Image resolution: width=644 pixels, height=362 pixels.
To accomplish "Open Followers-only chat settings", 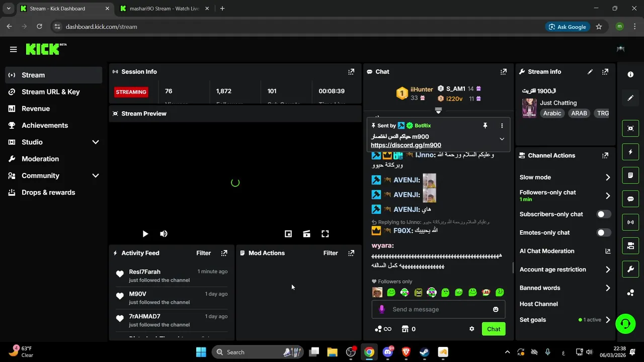I will pyautogui.click(x=565, y=196).
